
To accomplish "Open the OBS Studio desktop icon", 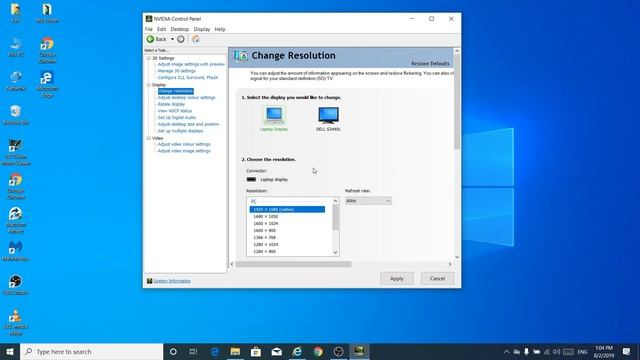I will click(16, 285).
